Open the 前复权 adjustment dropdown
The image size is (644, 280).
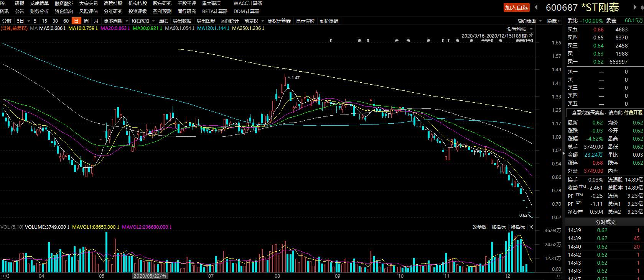[254, 21]
